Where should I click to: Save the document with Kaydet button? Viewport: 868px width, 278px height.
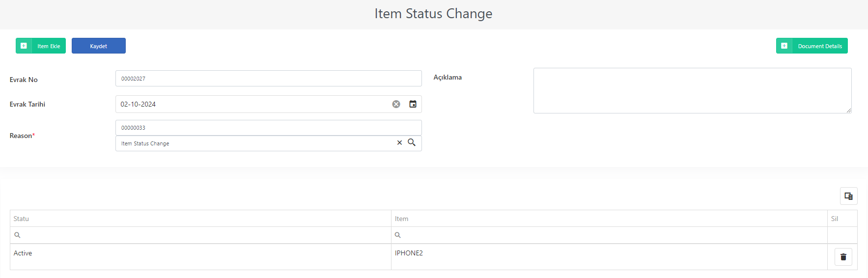click(99, 46)
